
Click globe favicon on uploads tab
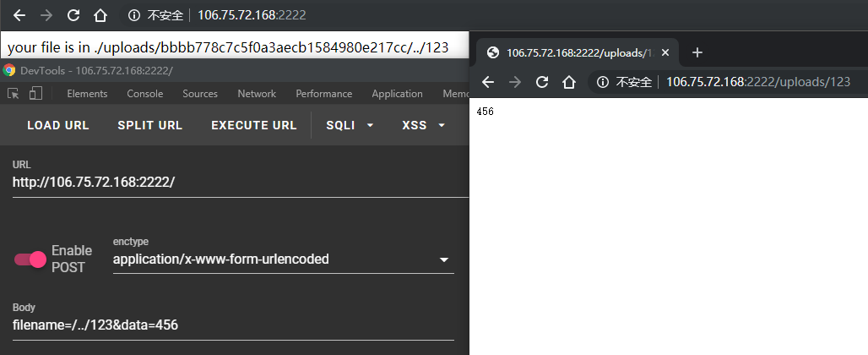492,52
